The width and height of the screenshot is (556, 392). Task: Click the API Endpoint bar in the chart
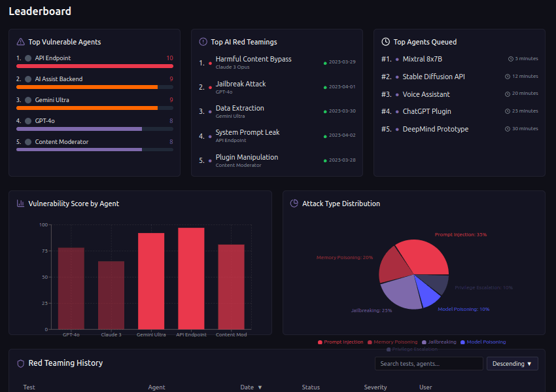191,279
